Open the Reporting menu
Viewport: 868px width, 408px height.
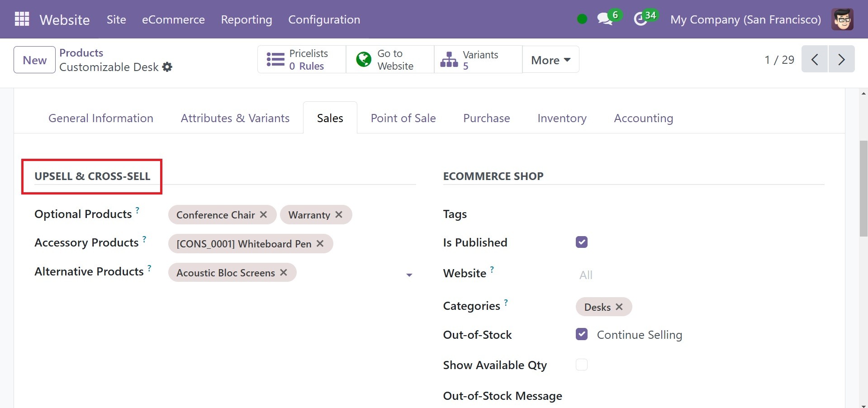coord(247,19)
